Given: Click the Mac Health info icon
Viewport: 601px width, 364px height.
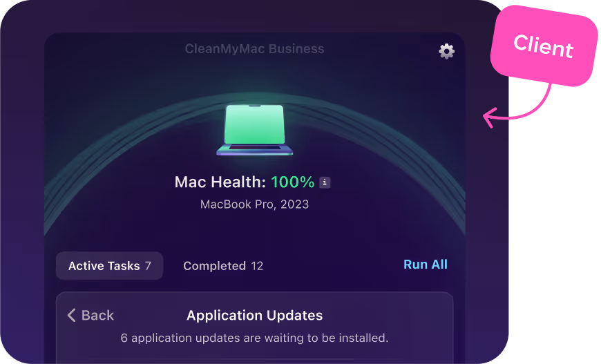Looking at the screenshot, I should point(325,182).
